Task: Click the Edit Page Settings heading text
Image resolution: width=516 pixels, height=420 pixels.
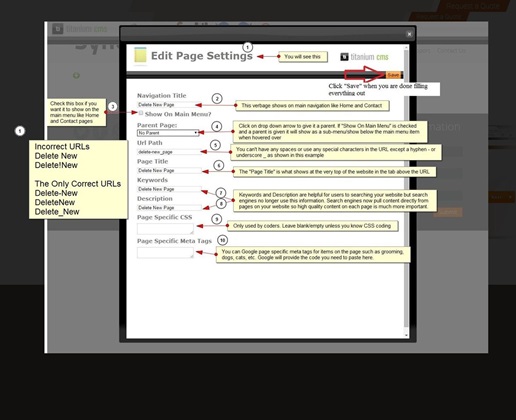Action: 202,56
